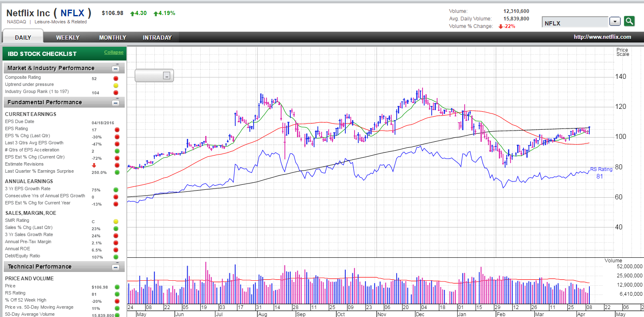Click the EPS Due Date 04/18/2016 value
The height and width of the screenshot is (317, 644).
pos(102,123)
